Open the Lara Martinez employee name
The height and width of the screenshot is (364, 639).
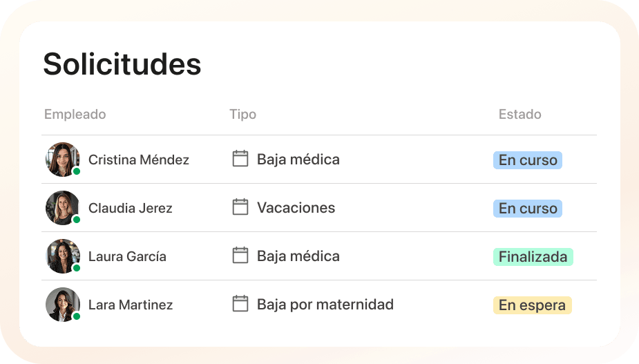coord(131,305)
